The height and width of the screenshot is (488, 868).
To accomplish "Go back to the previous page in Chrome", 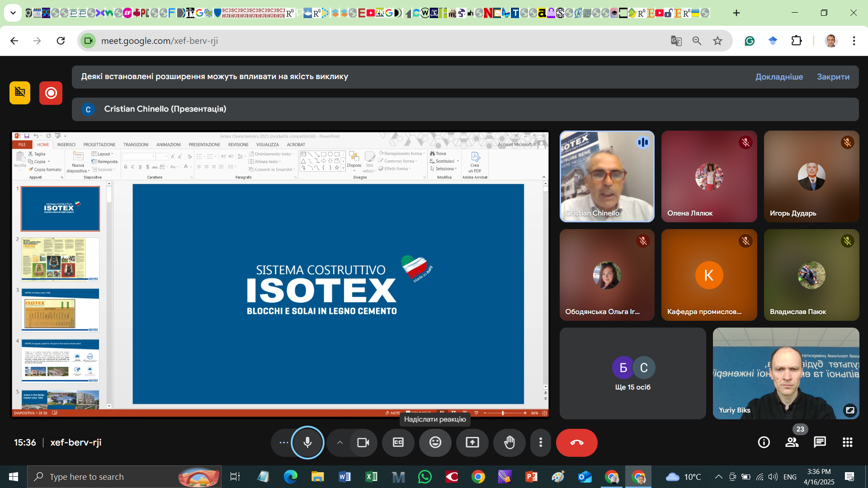I will pos(14,41).
